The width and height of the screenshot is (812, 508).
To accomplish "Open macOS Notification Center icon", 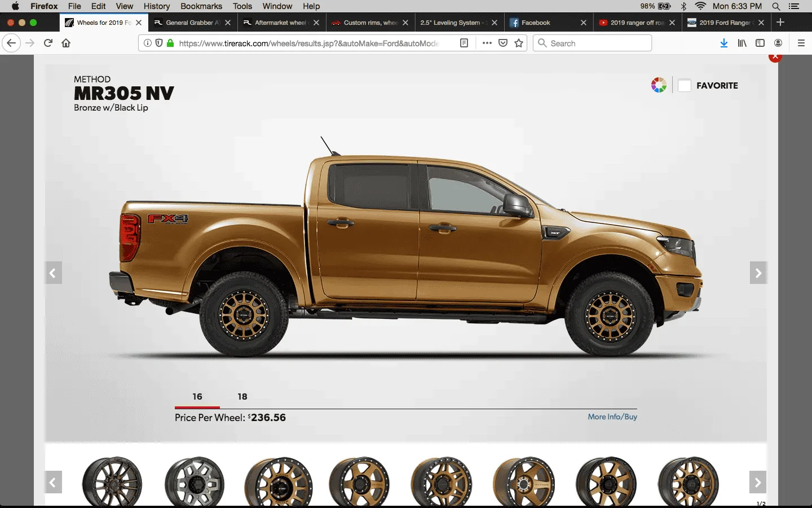I will pos(794,6).
